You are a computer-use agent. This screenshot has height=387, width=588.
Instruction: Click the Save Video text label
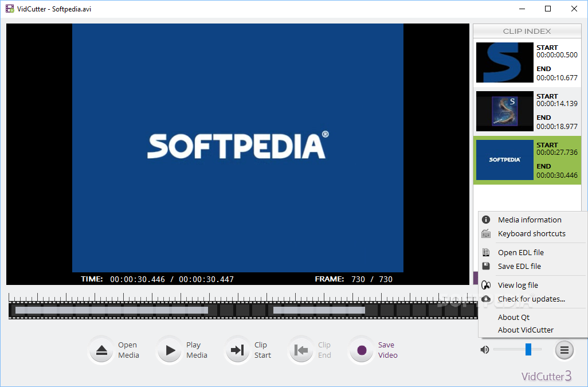tap(388, 350)
